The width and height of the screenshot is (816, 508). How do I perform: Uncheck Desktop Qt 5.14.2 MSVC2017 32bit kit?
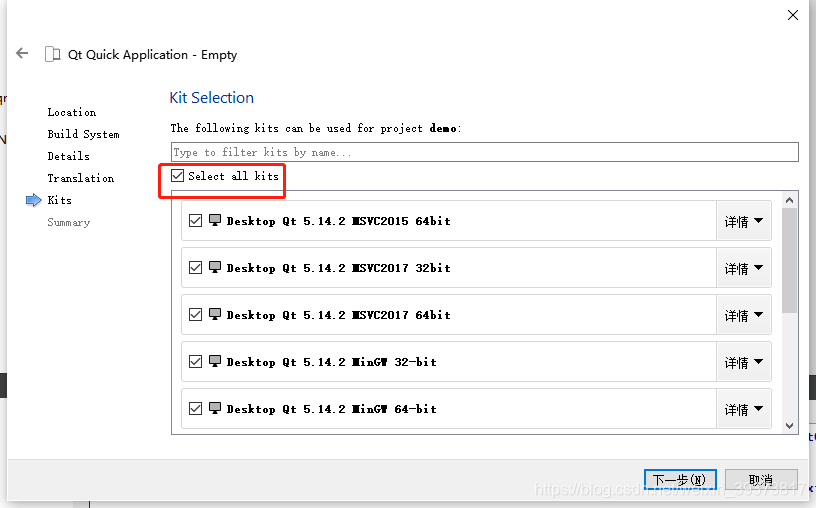tap(195, 268)
